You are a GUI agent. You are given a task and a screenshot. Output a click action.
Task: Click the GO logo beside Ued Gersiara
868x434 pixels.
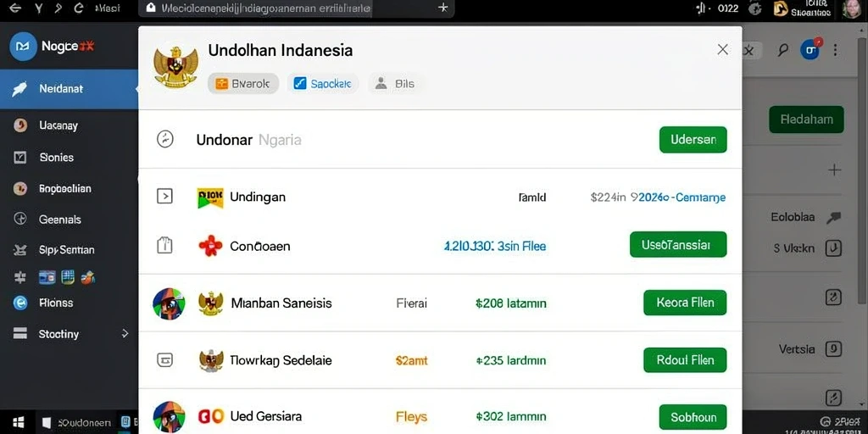210,416
